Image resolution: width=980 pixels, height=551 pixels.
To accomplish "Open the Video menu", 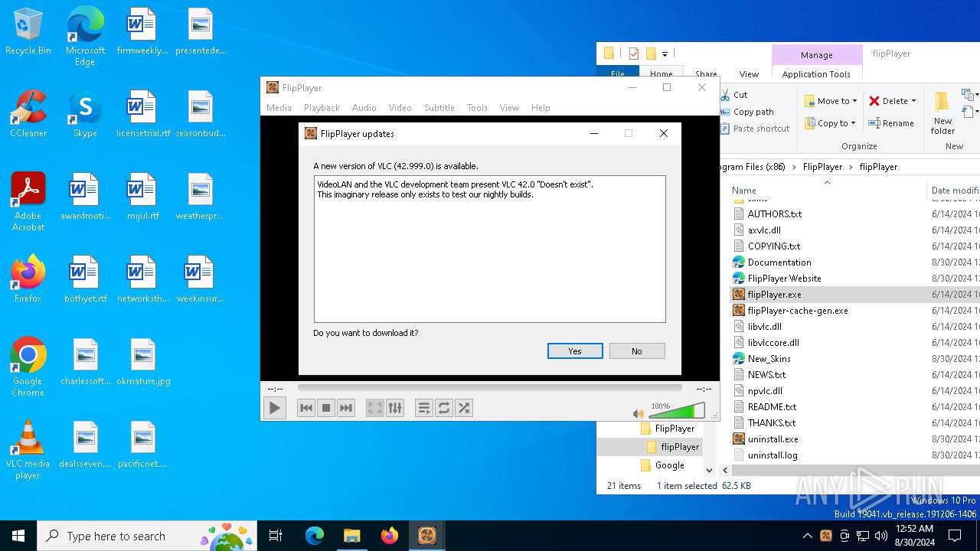I will click(x=400, y=108).
